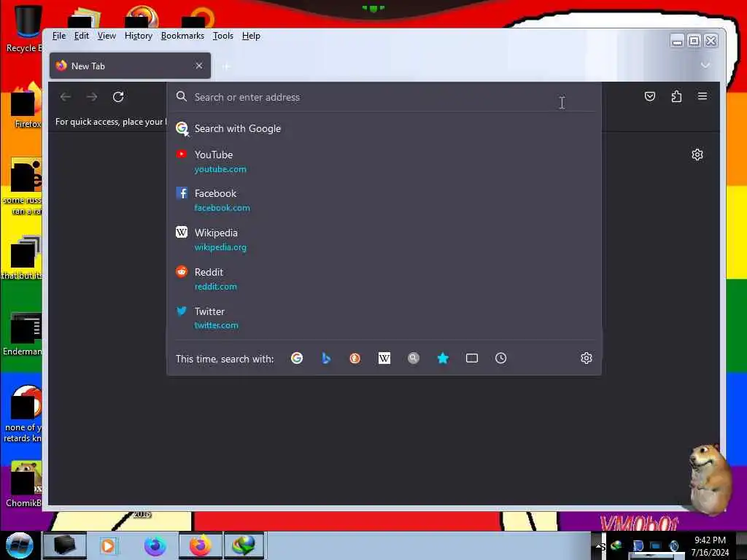Open the media player taskbar icon
This screenshot has width=747, height=560.
pos(108,545)
